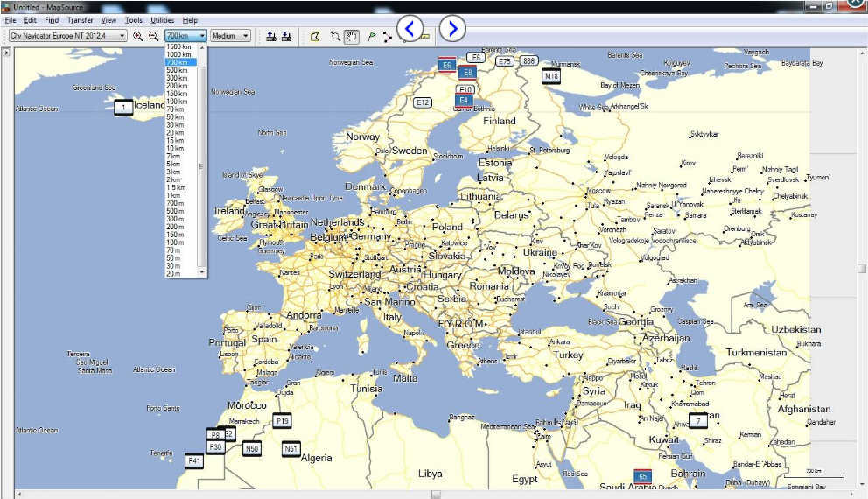This screenshot has height=499, width=868.
Task: Click the blue 65 shield in Saudi Arabia
Action: pos(643,476)
